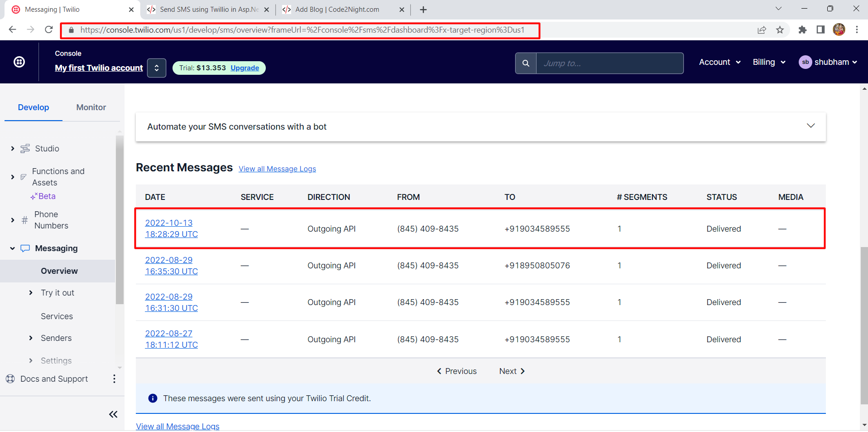Open the shubham user menu arrow

pos(854,63)
